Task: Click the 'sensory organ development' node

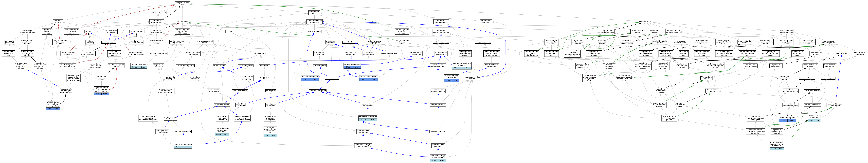Action: tap(319, 53)
